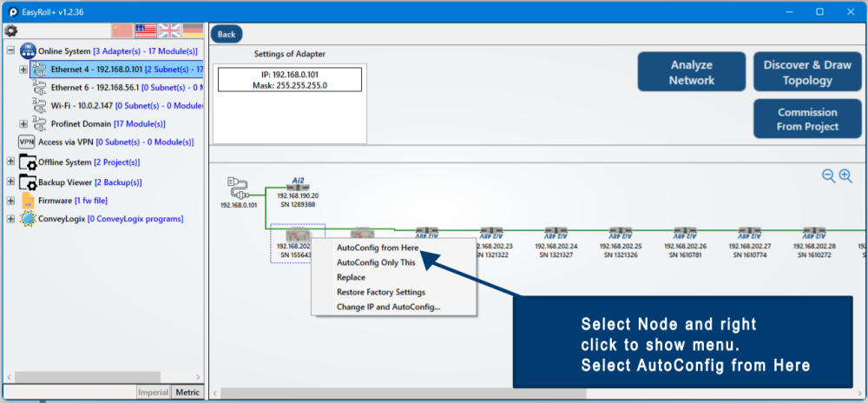Click Backup Viewer [2 Backup(s)] label

point(90,182)
